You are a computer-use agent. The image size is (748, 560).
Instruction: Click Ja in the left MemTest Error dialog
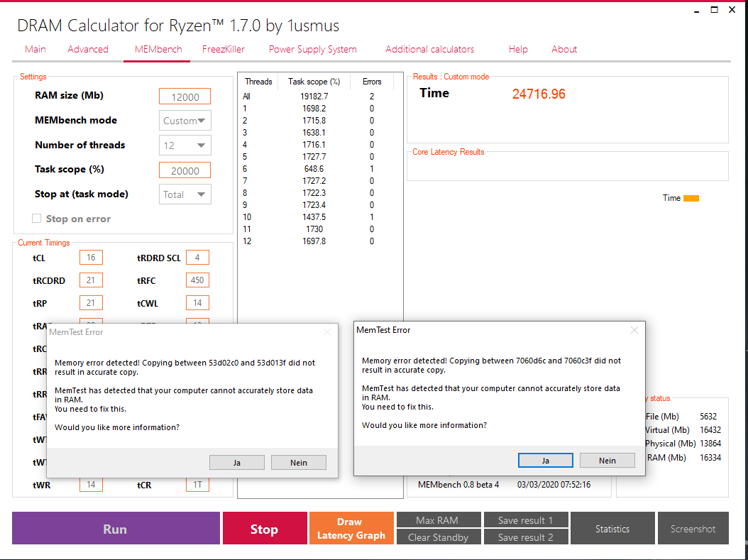click(x=236, y=462)
